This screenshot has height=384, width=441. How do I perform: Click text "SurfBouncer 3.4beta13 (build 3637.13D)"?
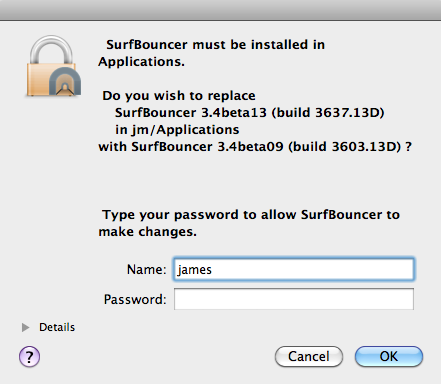pyautogui.click(x=250, y=113)
